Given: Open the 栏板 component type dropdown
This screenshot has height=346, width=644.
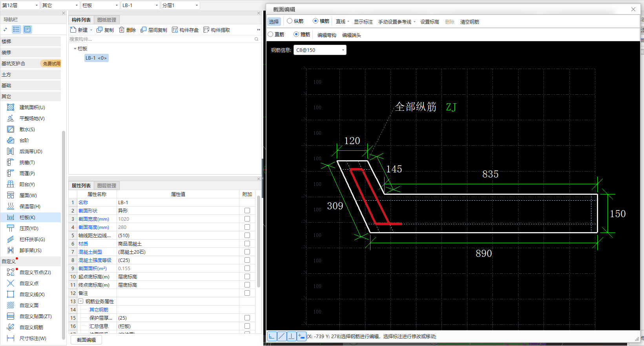Looking at the screenshot, I should (100, 5).
